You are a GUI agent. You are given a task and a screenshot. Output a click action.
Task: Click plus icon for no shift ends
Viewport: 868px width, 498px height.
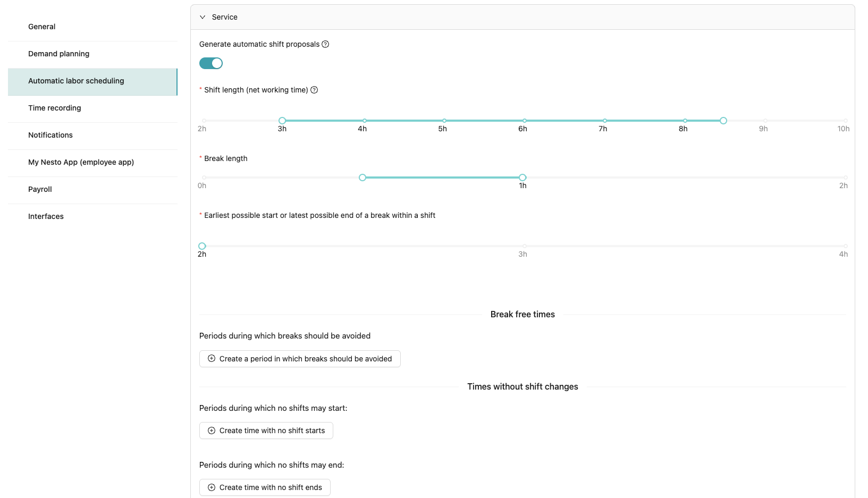pos(212,487)
